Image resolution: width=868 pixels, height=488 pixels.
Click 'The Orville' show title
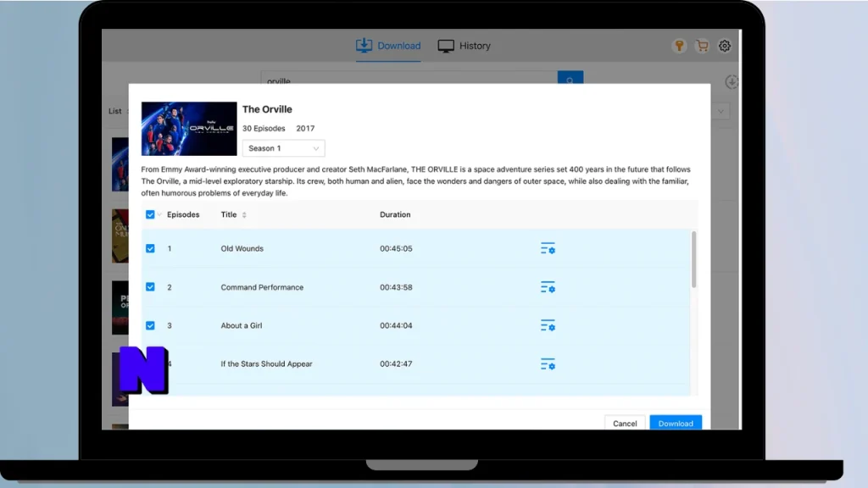(267, 109)
